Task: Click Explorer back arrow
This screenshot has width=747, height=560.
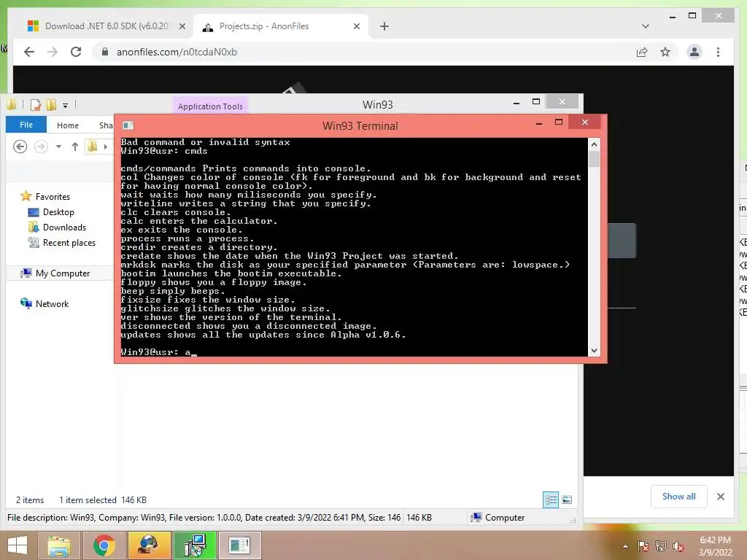Action: pos(20,146)
